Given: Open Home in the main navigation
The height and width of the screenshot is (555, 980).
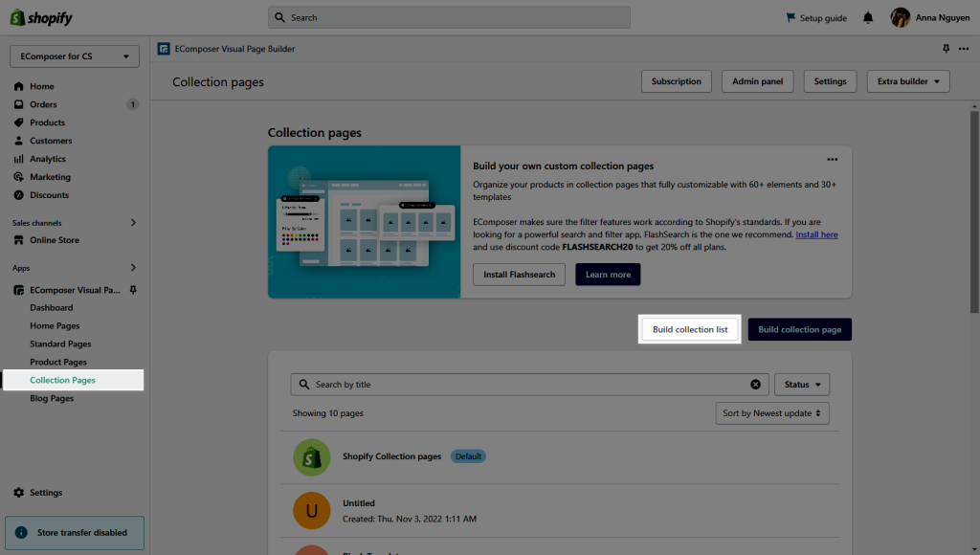Looking at the screenshot, I should tap(42, 86).
